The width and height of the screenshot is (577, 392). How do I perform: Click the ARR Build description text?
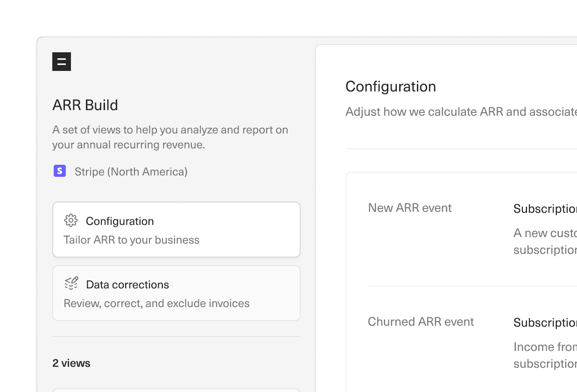click(170, 137)
